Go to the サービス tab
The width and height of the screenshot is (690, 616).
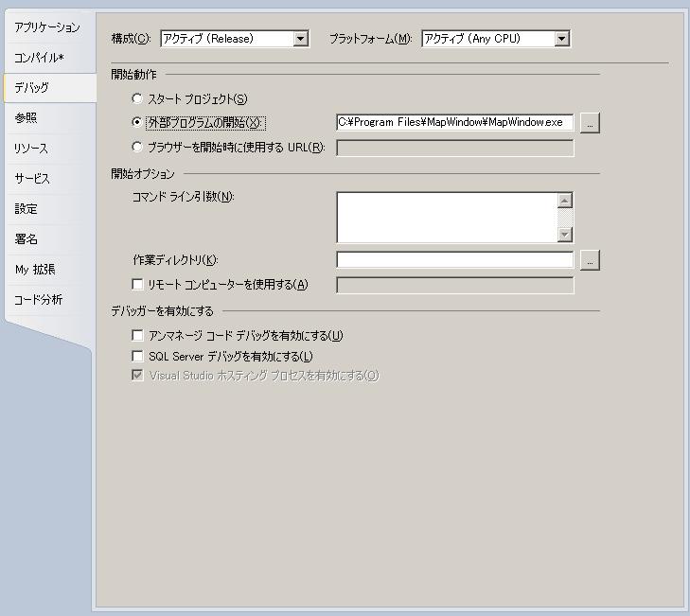pos(31,179)
